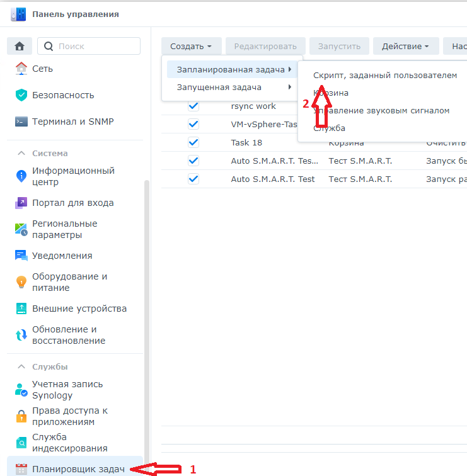Open the Login Portal icon
The width and height of the screenshot is (467, 476).
(21, 203)
